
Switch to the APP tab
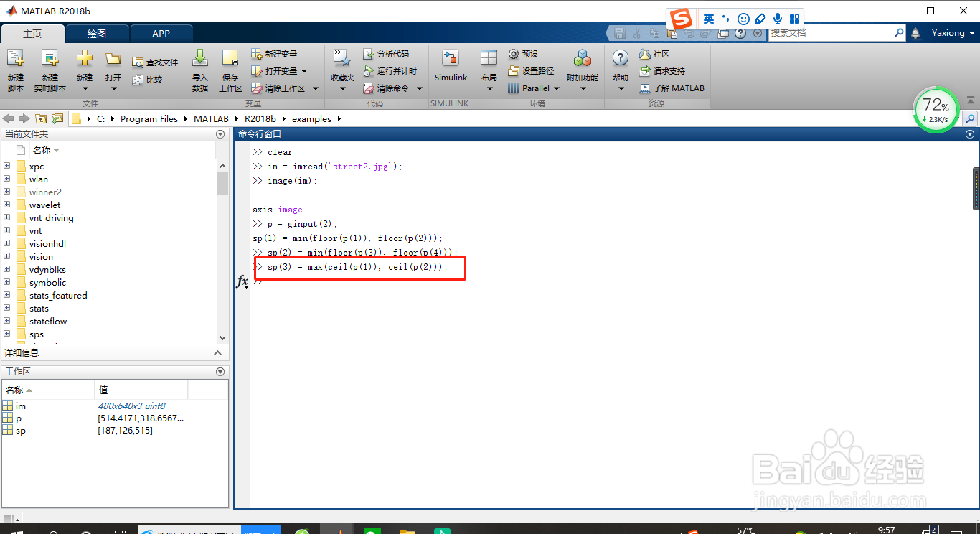click(x=161, y=34)
